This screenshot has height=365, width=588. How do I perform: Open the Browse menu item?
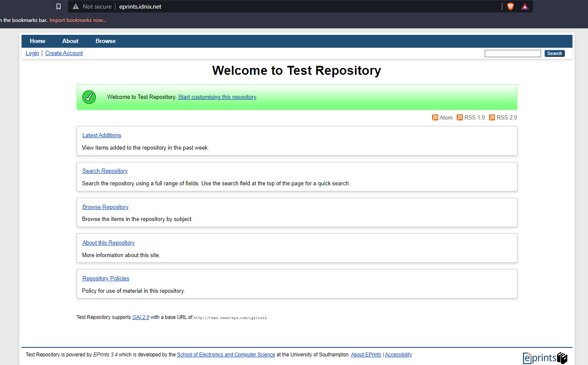tap(105, 41)
